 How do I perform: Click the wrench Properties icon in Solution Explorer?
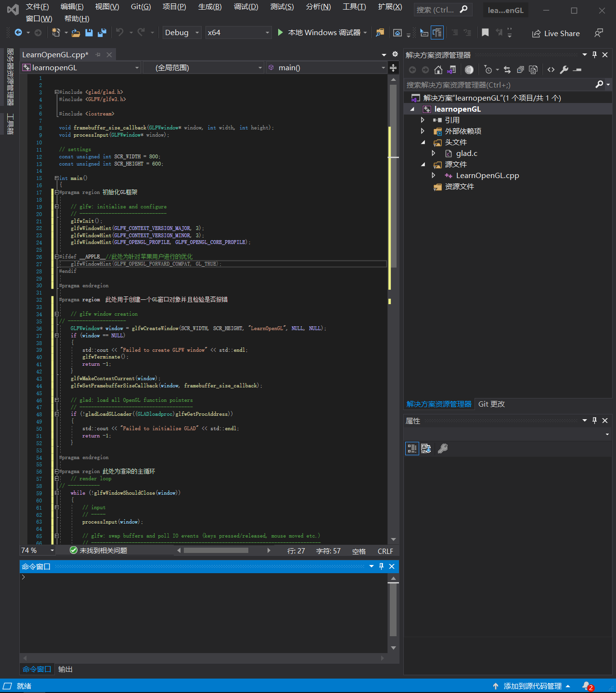tap(564, 70)
